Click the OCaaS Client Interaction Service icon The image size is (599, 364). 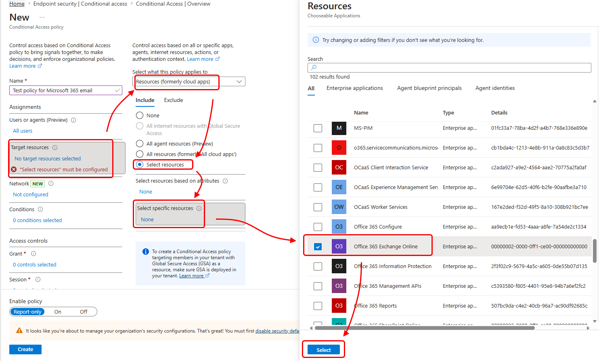point(339,167)
